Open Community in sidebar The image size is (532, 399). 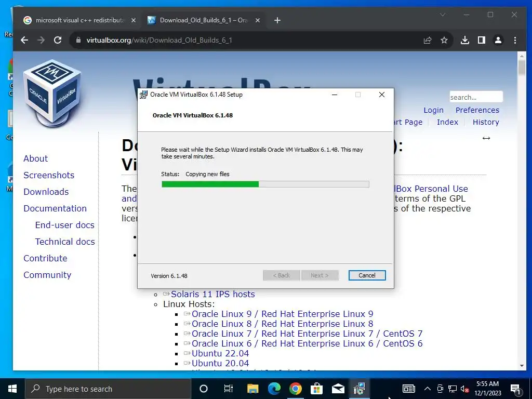pos(47,275)
